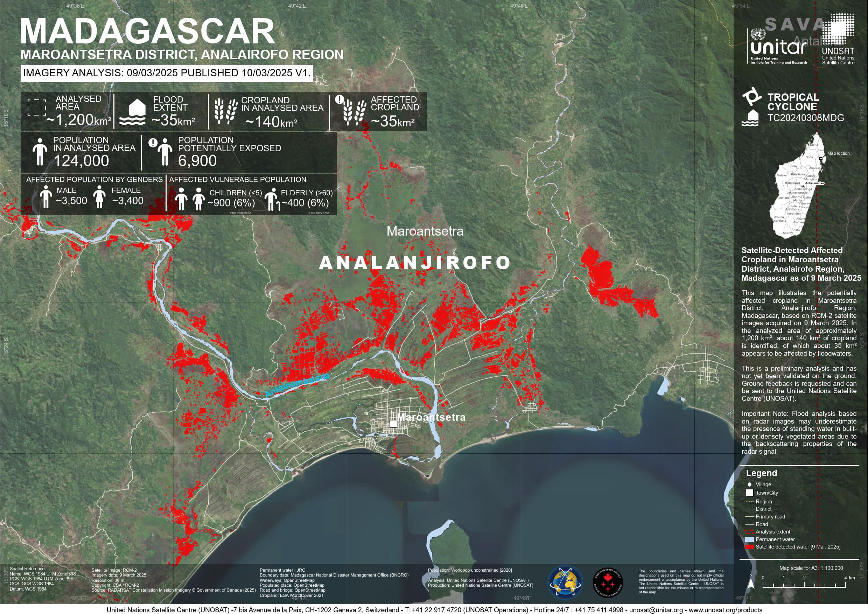Click the www.unosat.org/products link

[725, 610]
